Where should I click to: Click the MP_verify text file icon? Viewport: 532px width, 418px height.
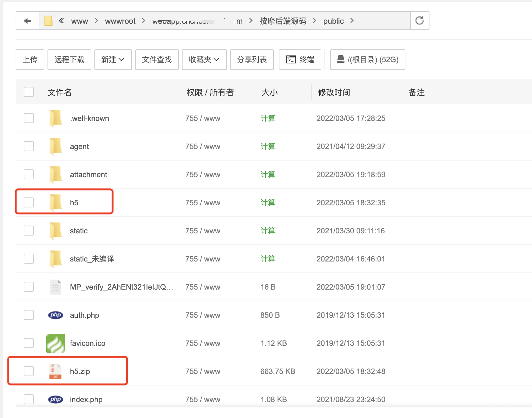coord(56,287)
